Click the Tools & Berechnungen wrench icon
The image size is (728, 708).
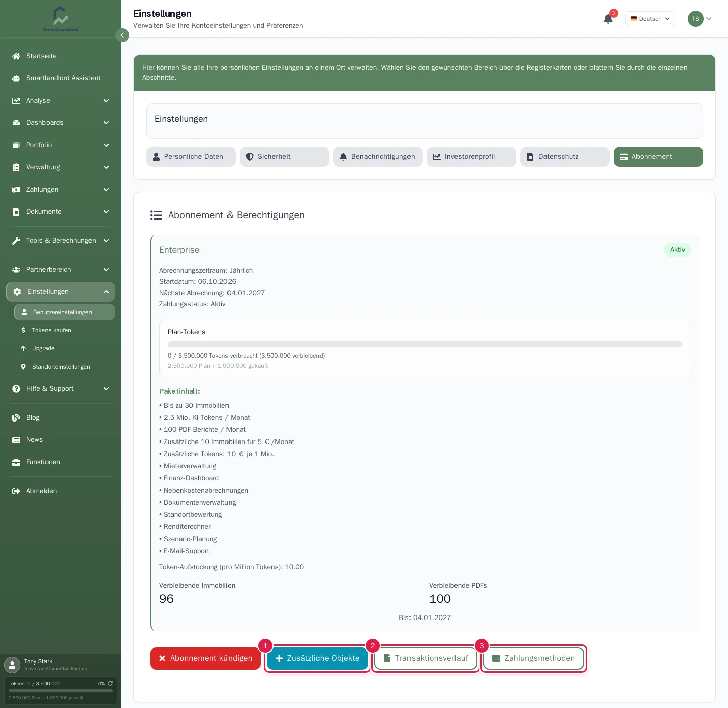tap(16, 241)
